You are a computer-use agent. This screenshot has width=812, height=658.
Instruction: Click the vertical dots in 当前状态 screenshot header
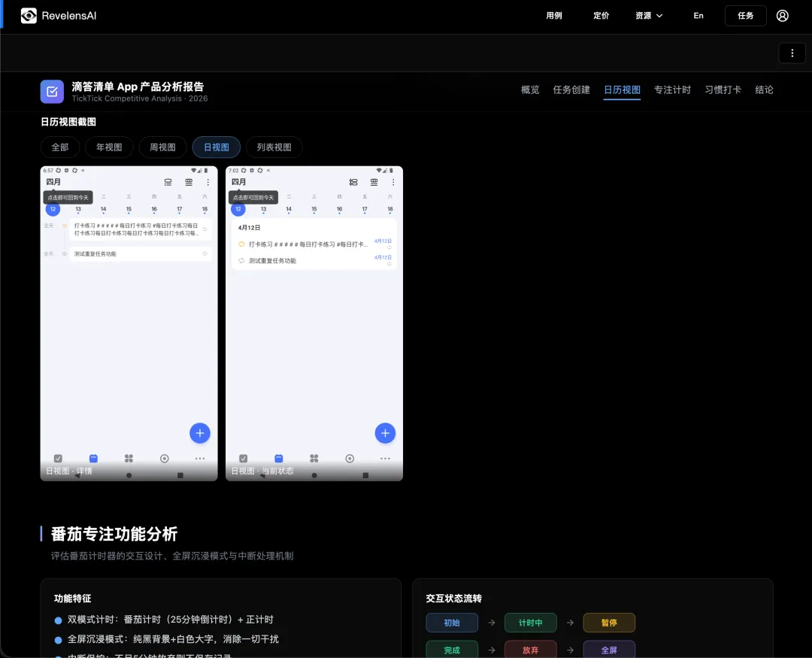pos(393,183)
